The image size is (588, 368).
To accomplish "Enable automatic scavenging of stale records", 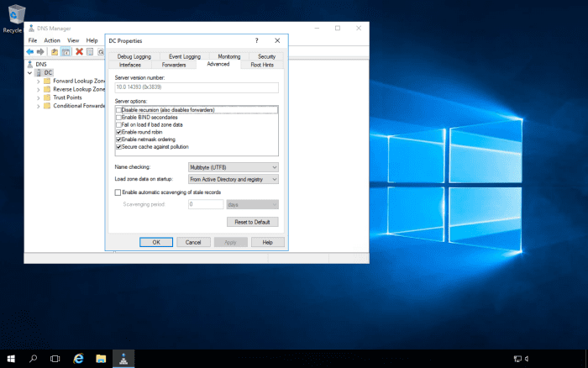I will click(x=118, y=192).
